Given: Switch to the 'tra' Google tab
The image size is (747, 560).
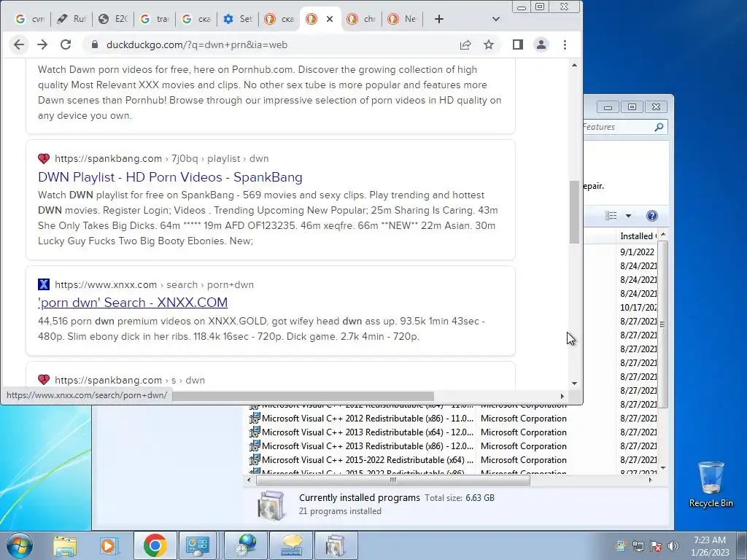Looking at the screenshot, I should pos(155,19).
